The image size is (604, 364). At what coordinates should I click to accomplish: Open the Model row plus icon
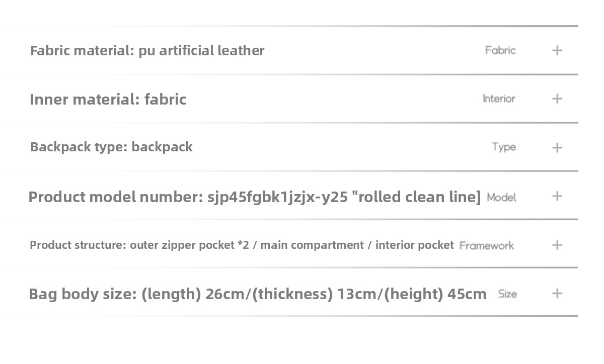tap(557, 196)
